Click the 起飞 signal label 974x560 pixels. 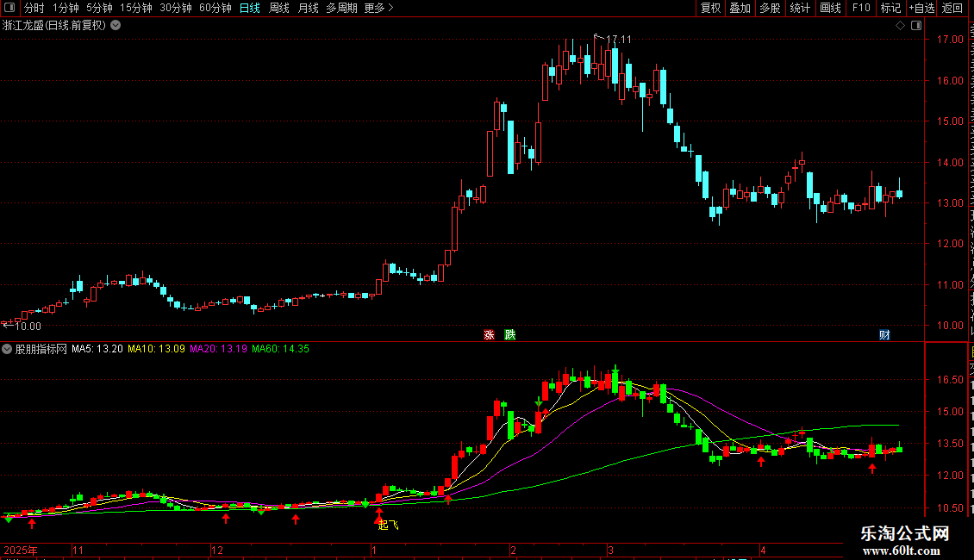pyautogui.click(x=388, y=526)
